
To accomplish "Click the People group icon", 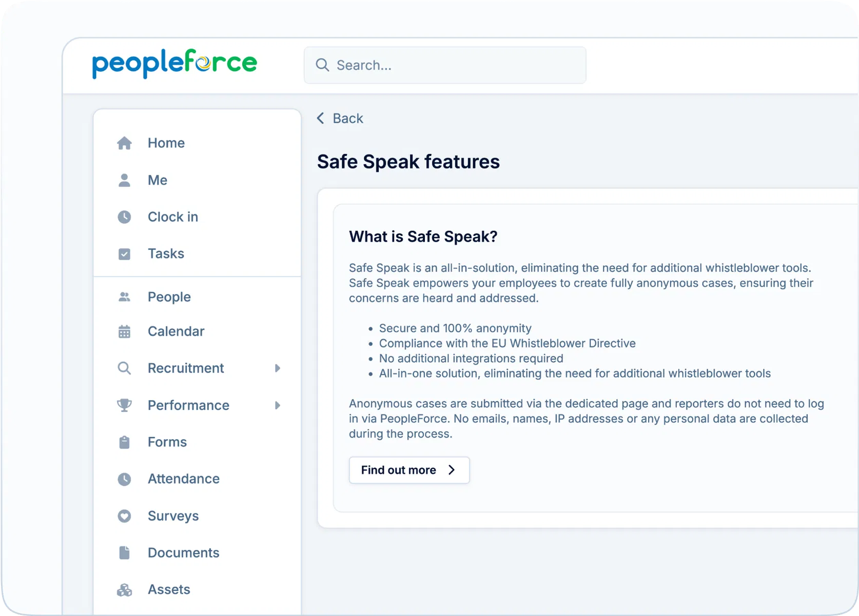I will [124, 297].
